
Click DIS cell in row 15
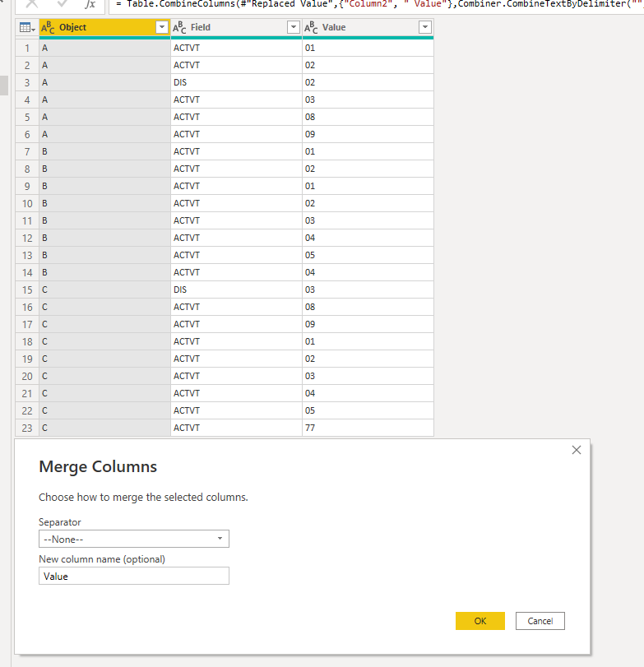[x=236, y=289]
